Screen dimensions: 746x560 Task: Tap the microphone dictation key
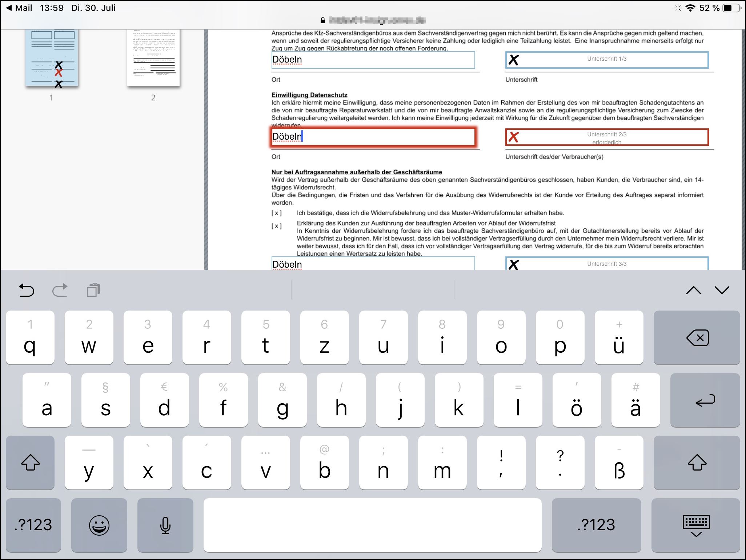pos(165,525)
